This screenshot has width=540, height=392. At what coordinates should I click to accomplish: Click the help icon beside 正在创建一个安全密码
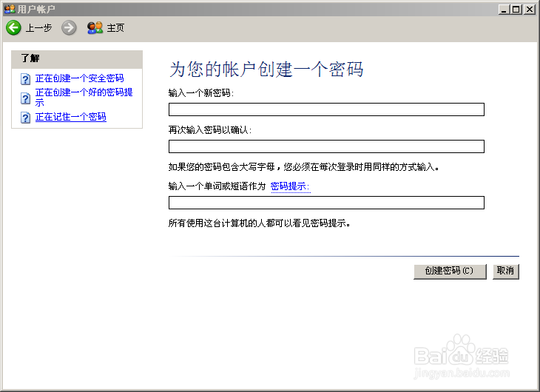click(x=25, y=79)
